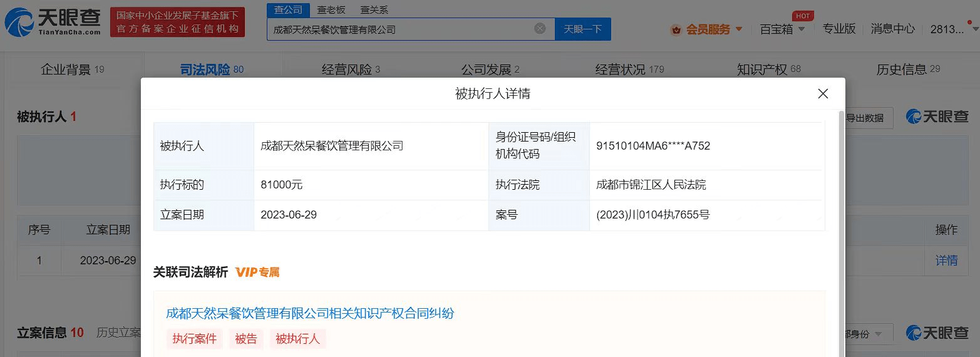980x357 pixels.
Task: Select the case number (2023)川0104执7655号
Action: 653,215
